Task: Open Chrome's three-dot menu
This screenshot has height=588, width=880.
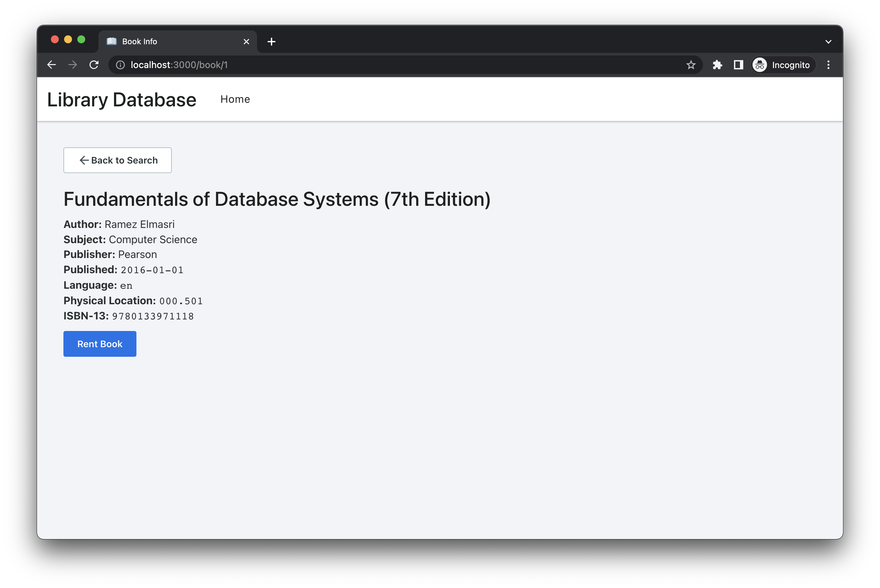Action: (828, 65)
